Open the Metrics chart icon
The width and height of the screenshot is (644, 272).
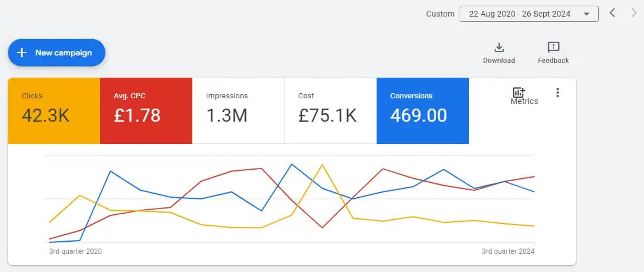click(x=519, y=93)
